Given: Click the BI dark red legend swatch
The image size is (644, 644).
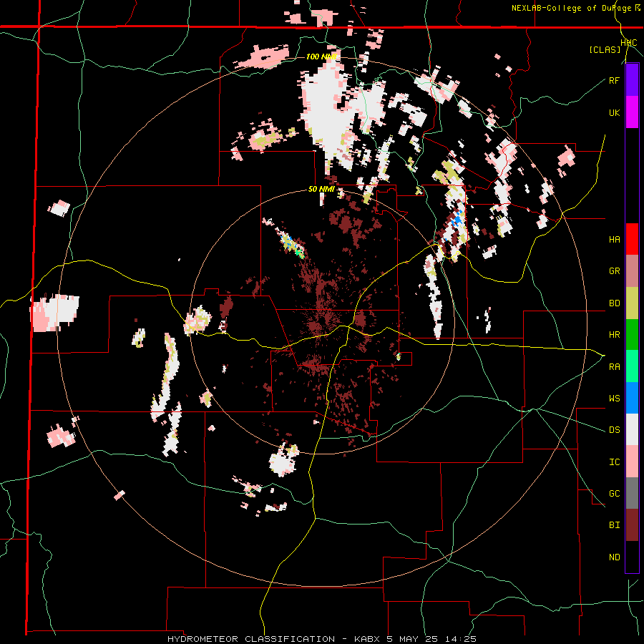Looking at the screenshot, I should pos(632,525).
